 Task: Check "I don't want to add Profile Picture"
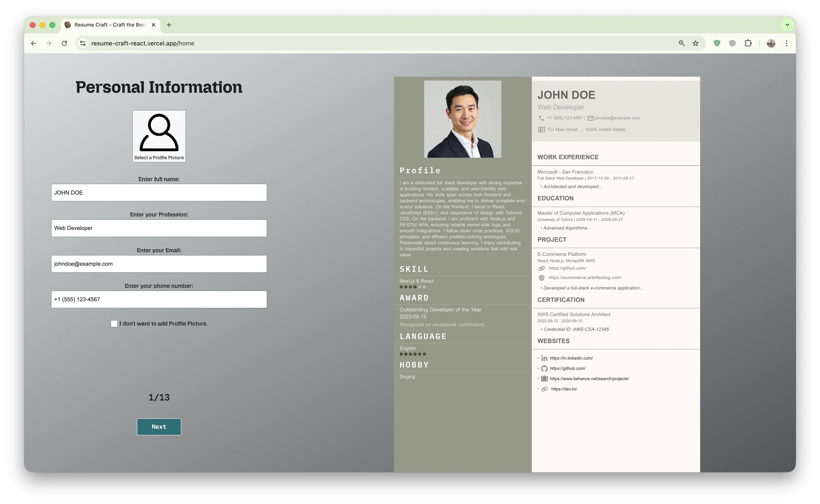(x=114, y=323)
